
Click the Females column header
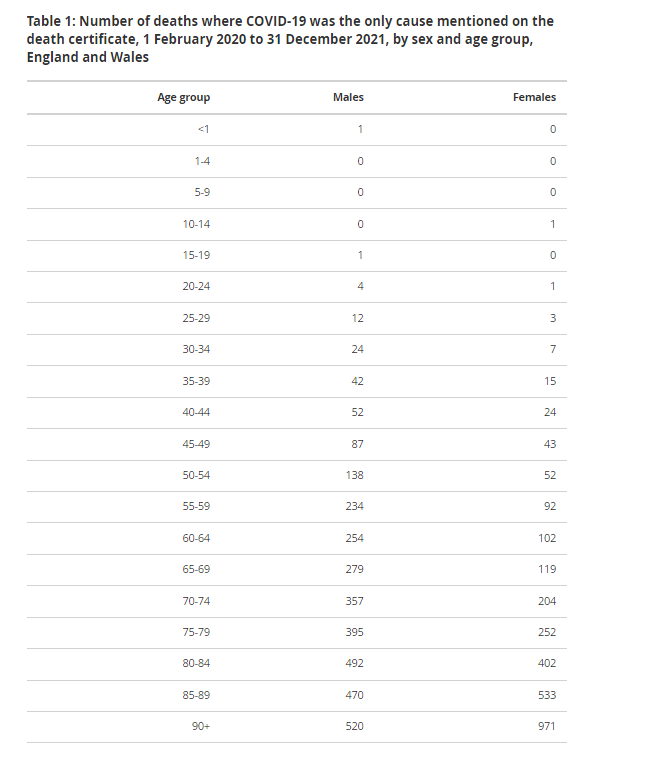click(x=534, y=98)
